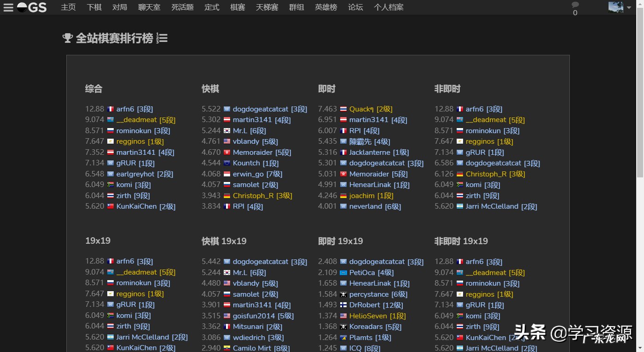Viewport: 644px width, 352px height.
Task: Click the flag icon beside Quack
Action: click(x=343, y=109)
